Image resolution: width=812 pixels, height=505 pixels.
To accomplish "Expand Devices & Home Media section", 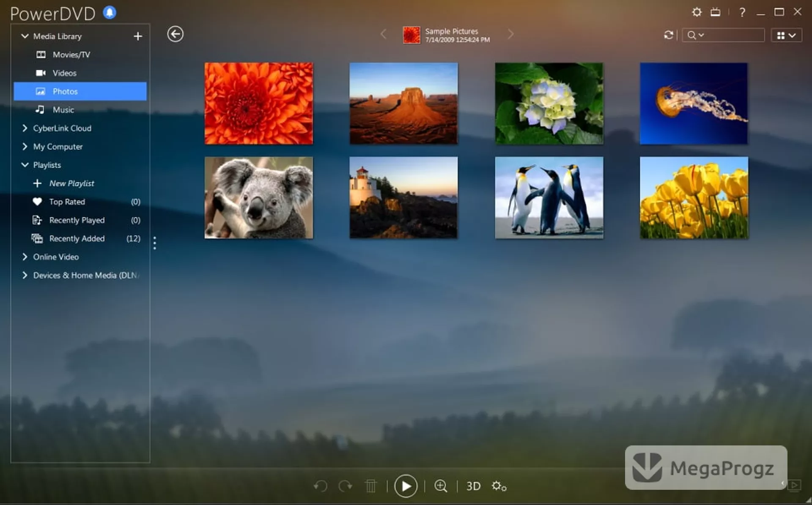I will click(25, 275).
